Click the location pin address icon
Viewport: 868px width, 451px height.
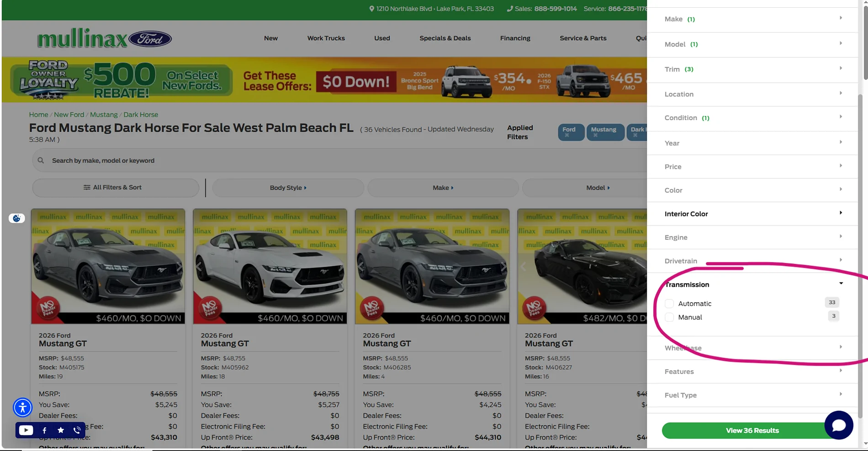click(371, 9)
